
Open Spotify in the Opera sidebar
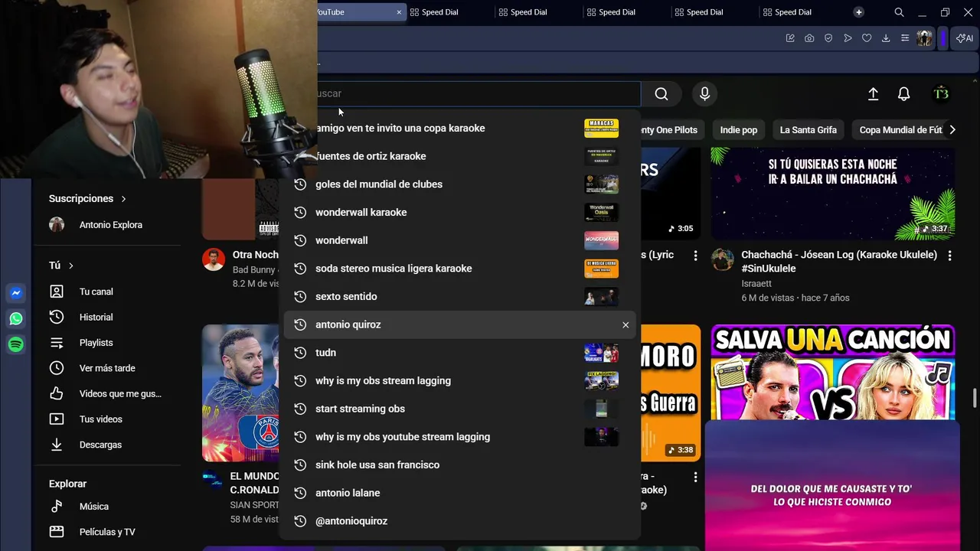[16, 345]
